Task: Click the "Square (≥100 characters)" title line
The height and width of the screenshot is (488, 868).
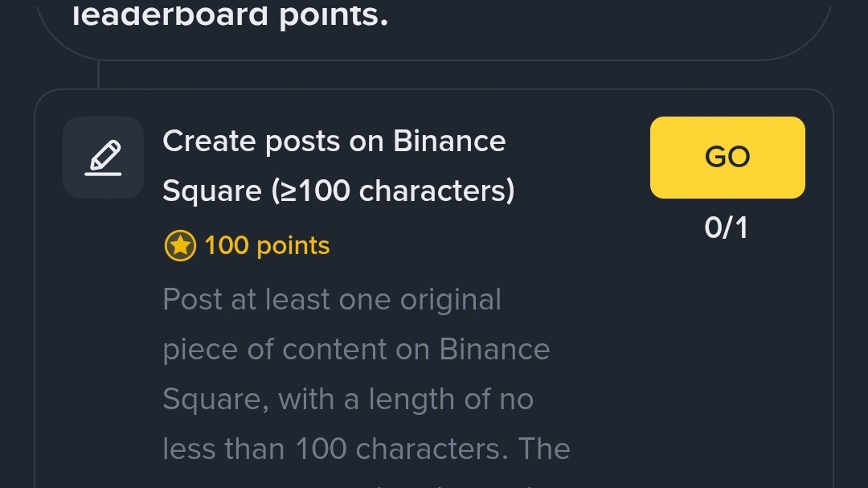Action: point(338,191)
